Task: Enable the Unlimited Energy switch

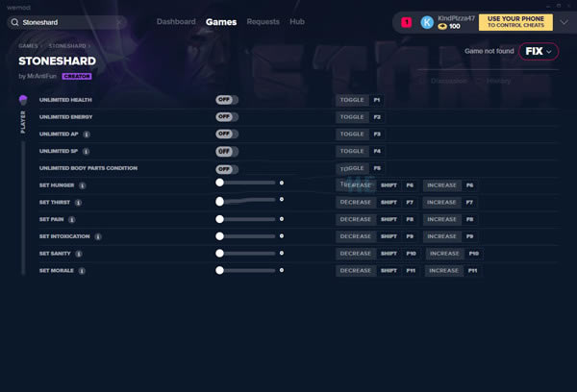Action: pos(227,117)
